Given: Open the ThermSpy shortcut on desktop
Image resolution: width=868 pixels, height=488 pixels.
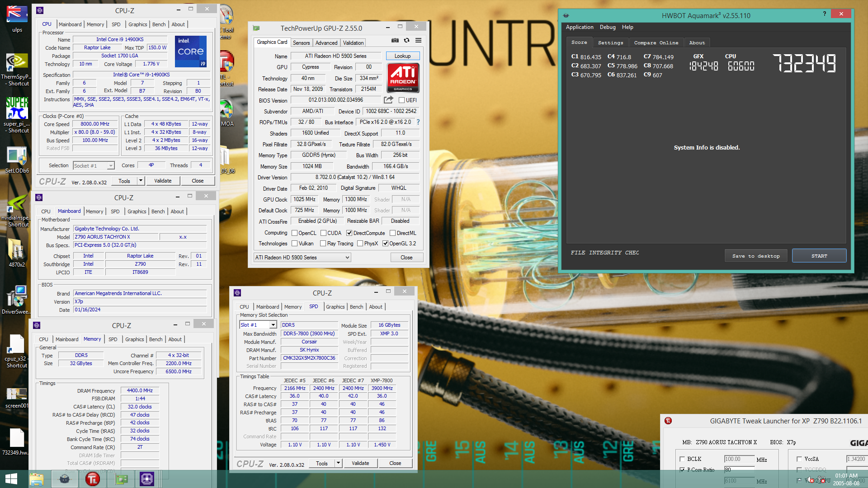Looking at the screenshot, I should point(17,69).
